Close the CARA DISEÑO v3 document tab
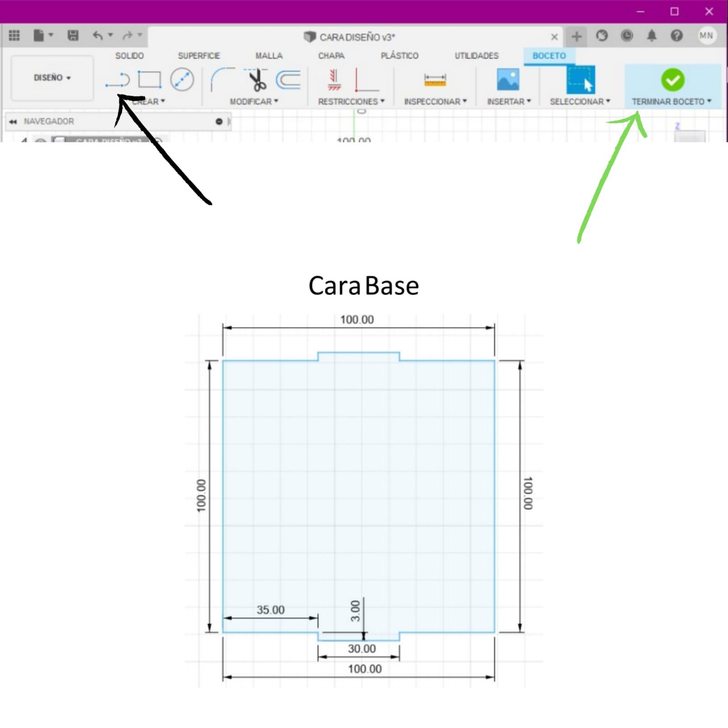 [554, 37]
